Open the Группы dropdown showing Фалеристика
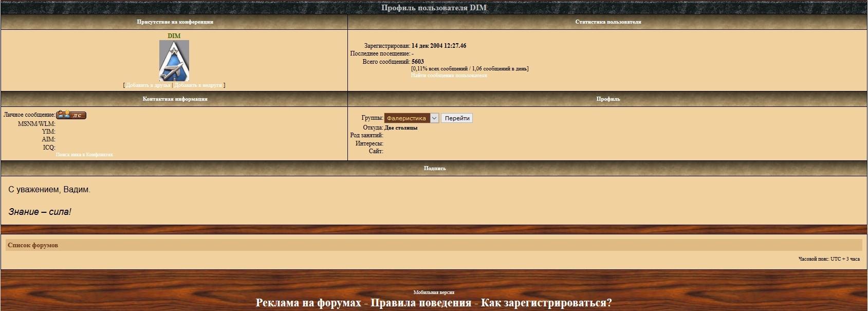The width and height of the screenshot is (868, 311). coord(407,118)
